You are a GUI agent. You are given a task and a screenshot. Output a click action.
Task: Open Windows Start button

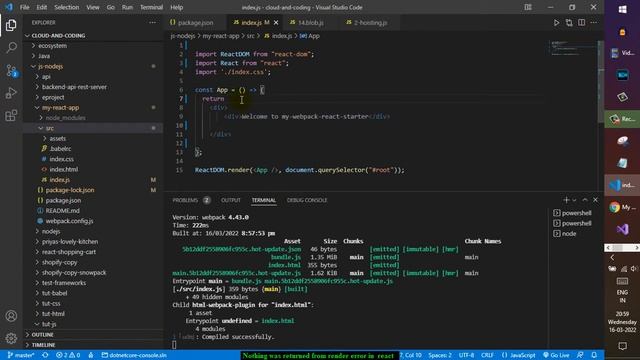click(622, 9)
